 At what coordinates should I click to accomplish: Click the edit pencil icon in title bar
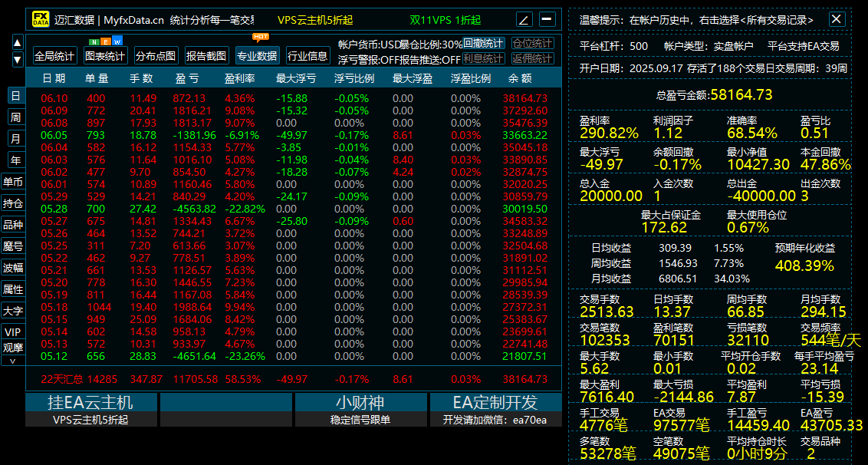[x=524, y=20]
